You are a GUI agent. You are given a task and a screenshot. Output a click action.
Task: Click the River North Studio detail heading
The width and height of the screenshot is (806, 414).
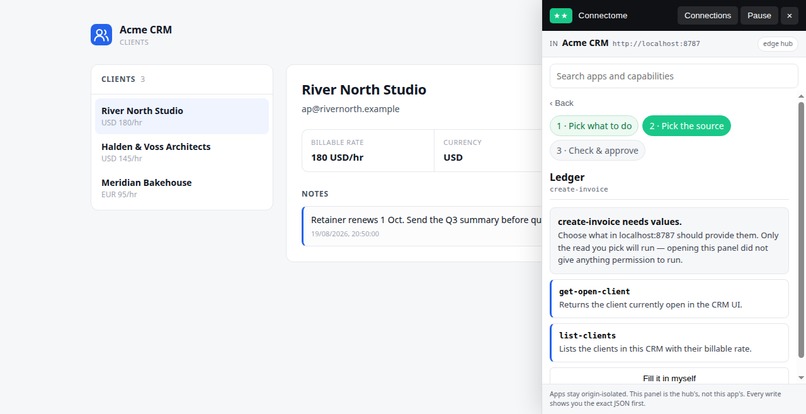364,89
